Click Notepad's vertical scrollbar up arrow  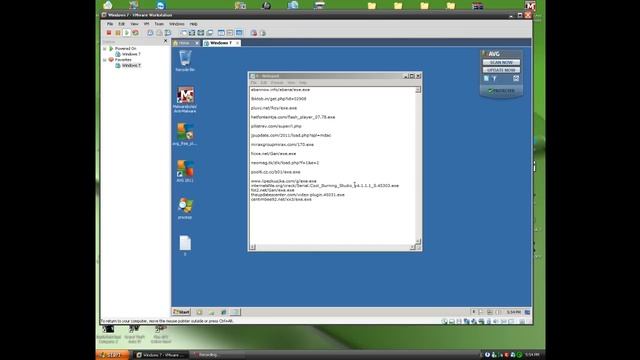(418, 90)
